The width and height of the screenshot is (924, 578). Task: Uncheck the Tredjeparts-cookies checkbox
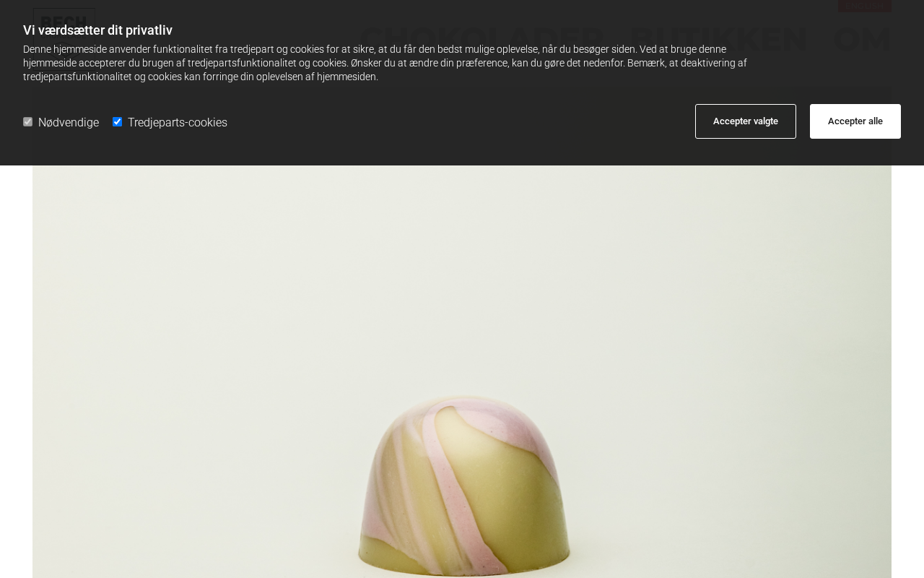[117, 122]
